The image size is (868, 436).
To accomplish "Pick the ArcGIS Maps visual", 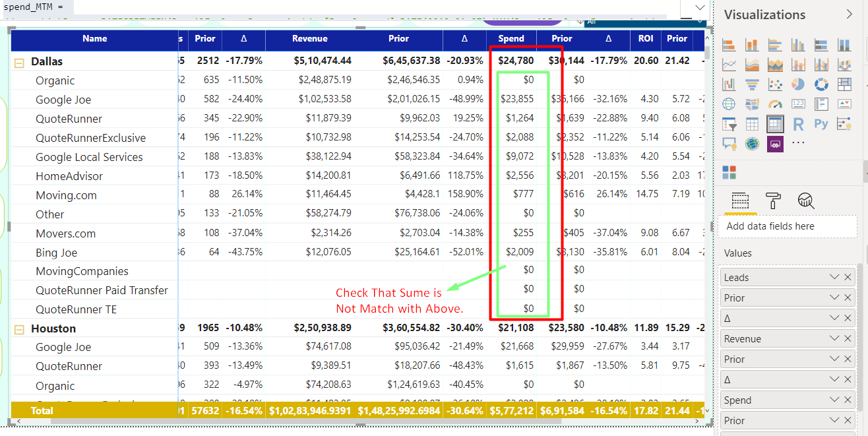I will pyautogui.click(x=752, y=143).
